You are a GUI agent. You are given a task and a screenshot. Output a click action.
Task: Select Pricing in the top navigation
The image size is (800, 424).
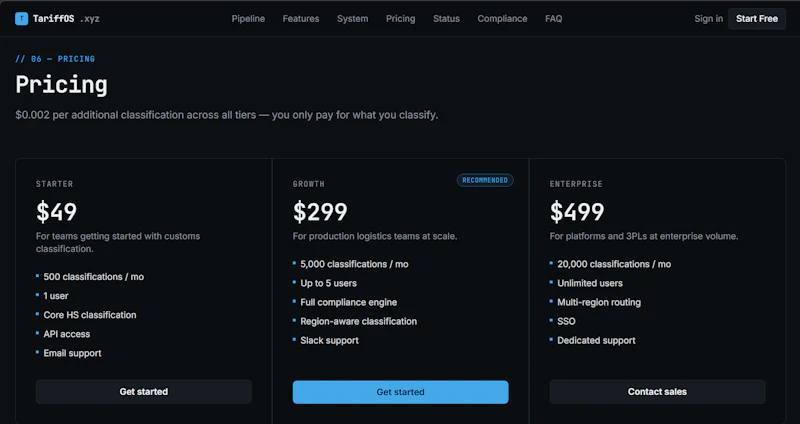tap(401, 19)
